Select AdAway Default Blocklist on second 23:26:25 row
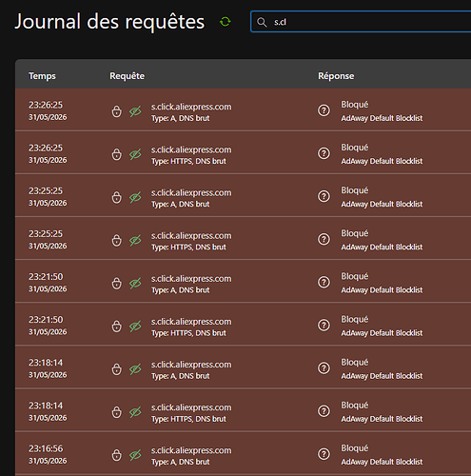This screenshot has height=476, width=471. click(x=382, y=161)
